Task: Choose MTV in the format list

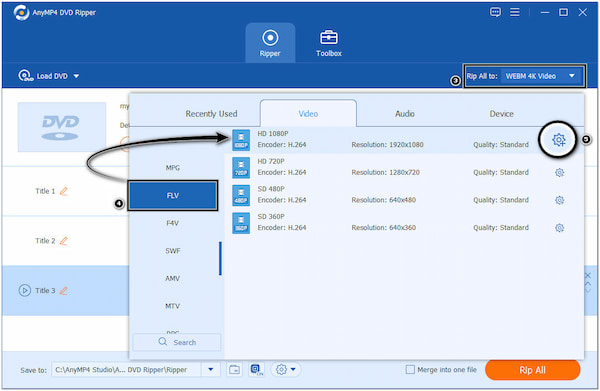Action: pos(173,306)
